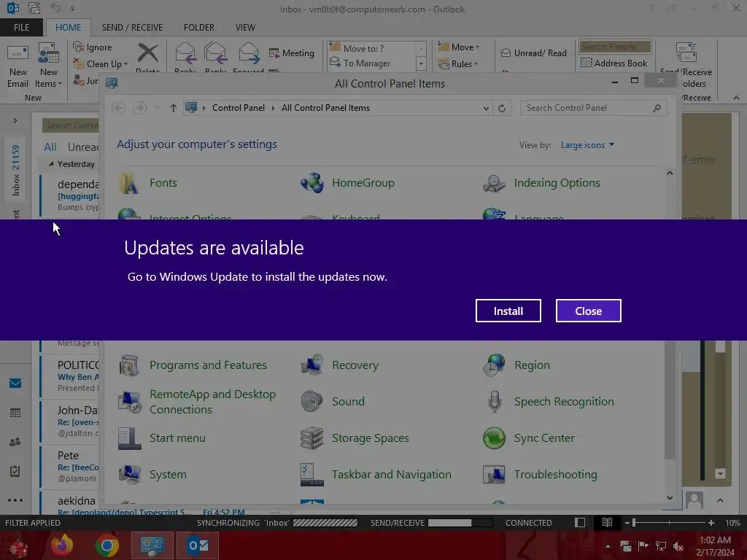This screenshot has height=560, width=747.
Task: Open Firefox from taskbar
Action: click(63, 545)
